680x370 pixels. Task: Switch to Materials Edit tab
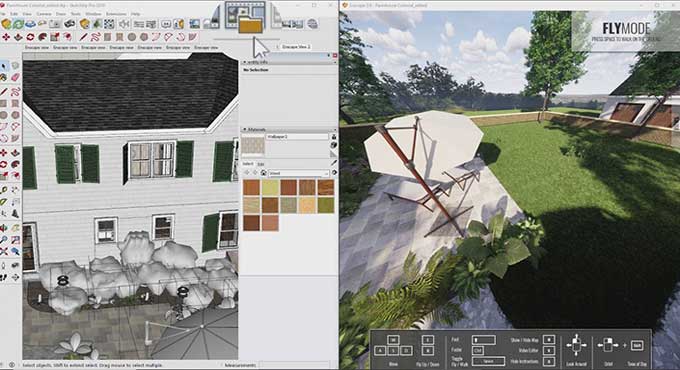coord(261,164)
